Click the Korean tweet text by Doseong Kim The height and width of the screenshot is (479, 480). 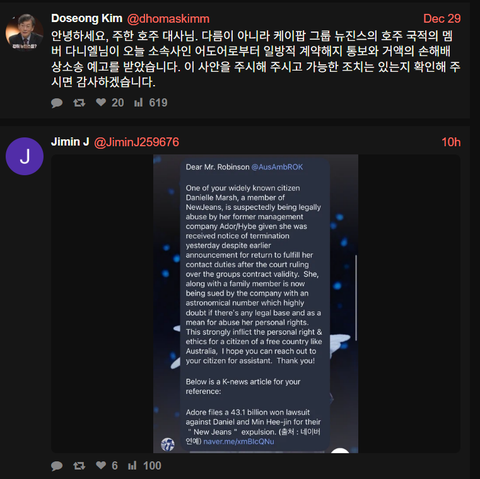click(x=256, y=59)
